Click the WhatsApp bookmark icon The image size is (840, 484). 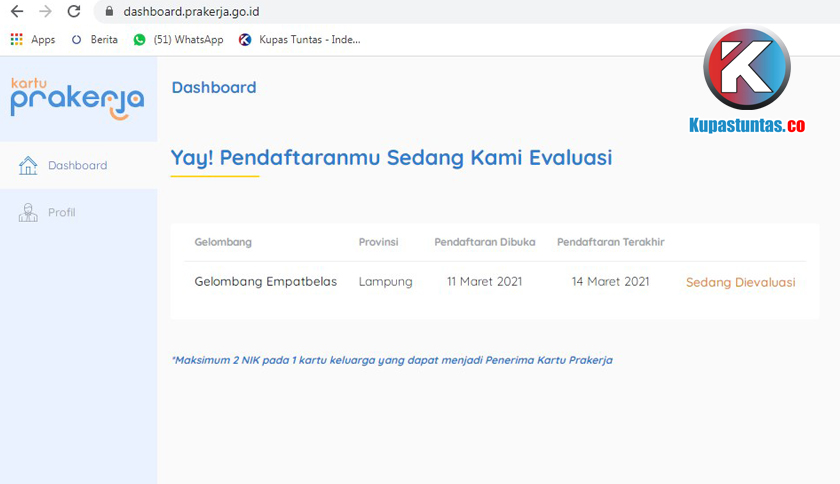[x=139, y=40]
